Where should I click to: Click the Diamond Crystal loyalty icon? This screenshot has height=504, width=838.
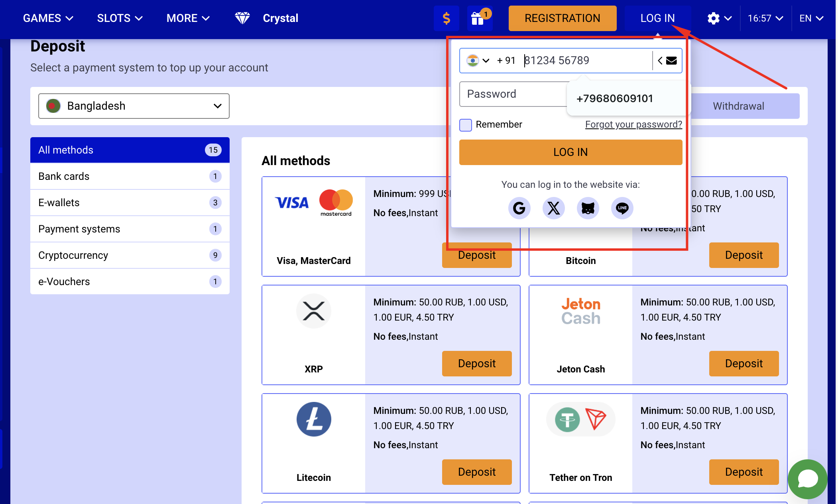(x=244, y=18)
